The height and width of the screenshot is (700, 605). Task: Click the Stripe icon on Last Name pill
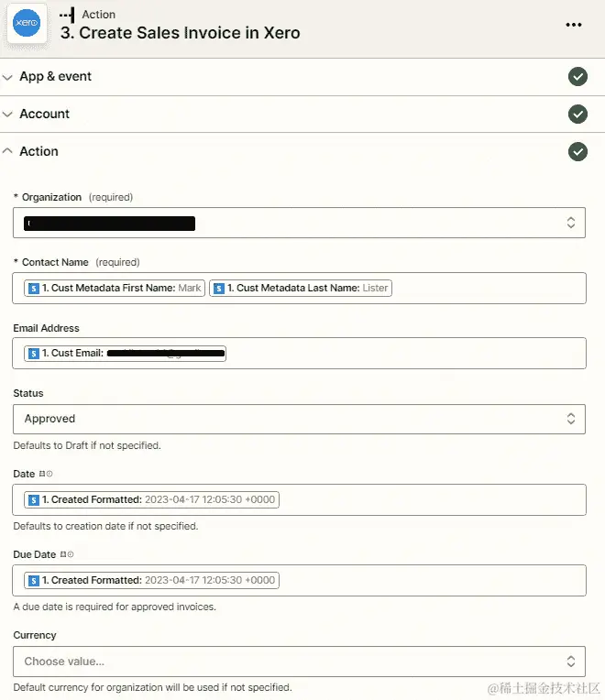[219, 289]
